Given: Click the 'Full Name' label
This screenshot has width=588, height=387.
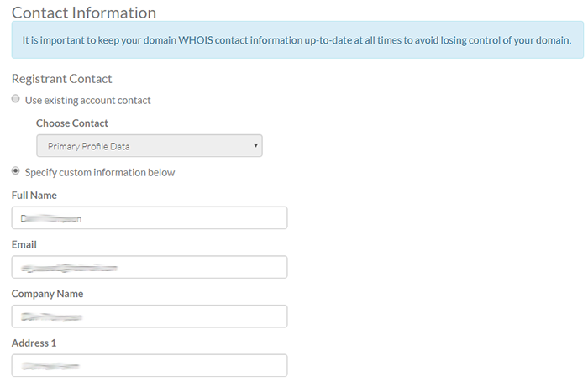Looking at the screenshot, I should (x=34, y=196).
